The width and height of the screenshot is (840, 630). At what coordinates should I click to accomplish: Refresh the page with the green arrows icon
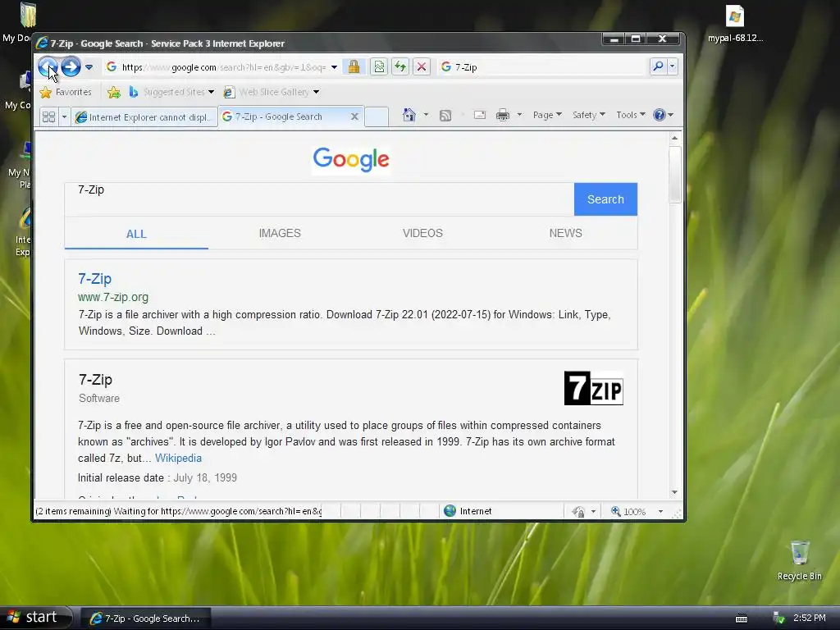click(400, 67)
